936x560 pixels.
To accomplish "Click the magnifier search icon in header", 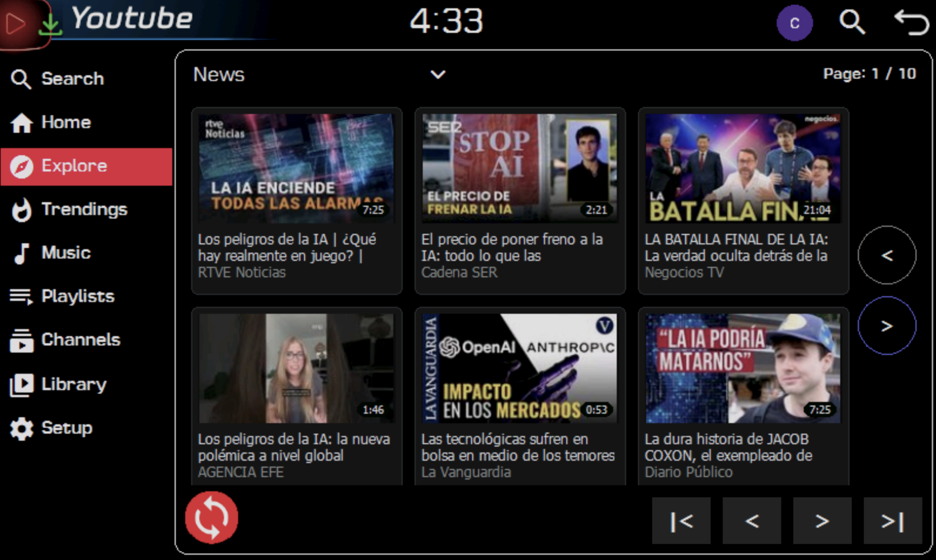I will 852,22.
